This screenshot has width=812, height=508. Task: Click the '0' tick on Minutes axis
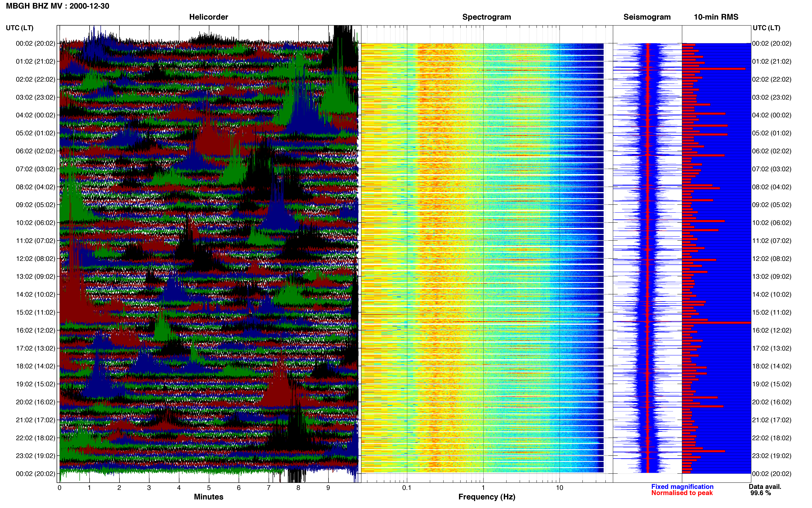click(x=59, y=488)
